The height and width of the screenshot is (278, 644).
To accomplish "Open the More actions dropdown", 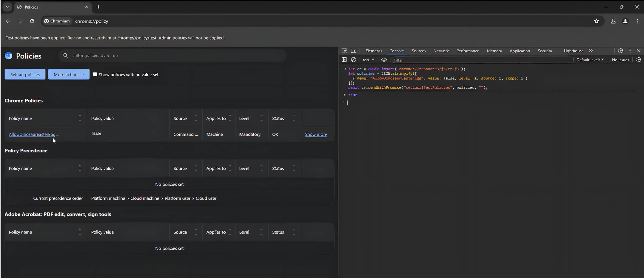I will point(68,74).
